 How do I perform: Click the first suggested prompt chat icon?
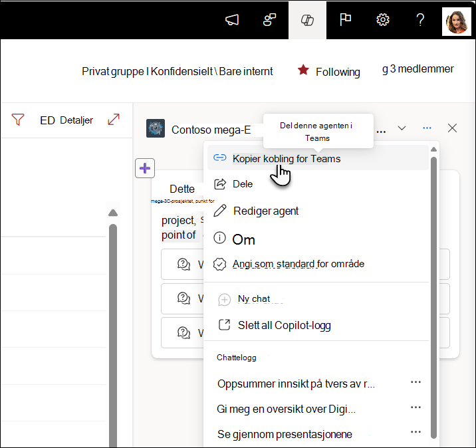point(183,264)
